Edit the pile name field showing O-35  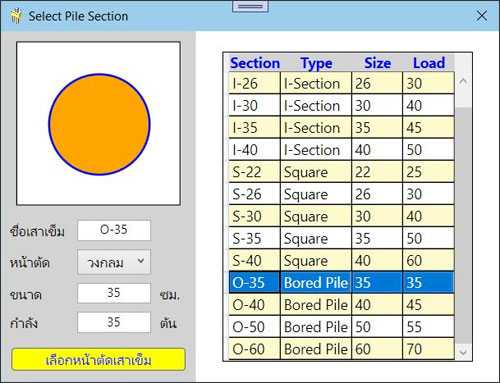(x=114, y=230)
